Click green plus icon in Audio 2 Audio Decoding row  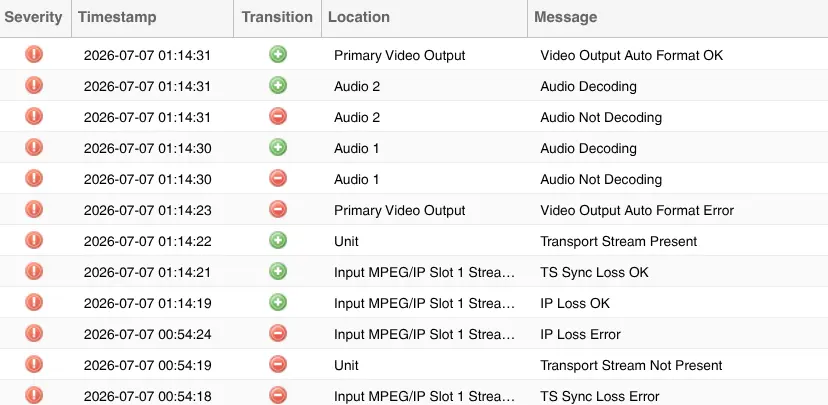tap(278, 86)
